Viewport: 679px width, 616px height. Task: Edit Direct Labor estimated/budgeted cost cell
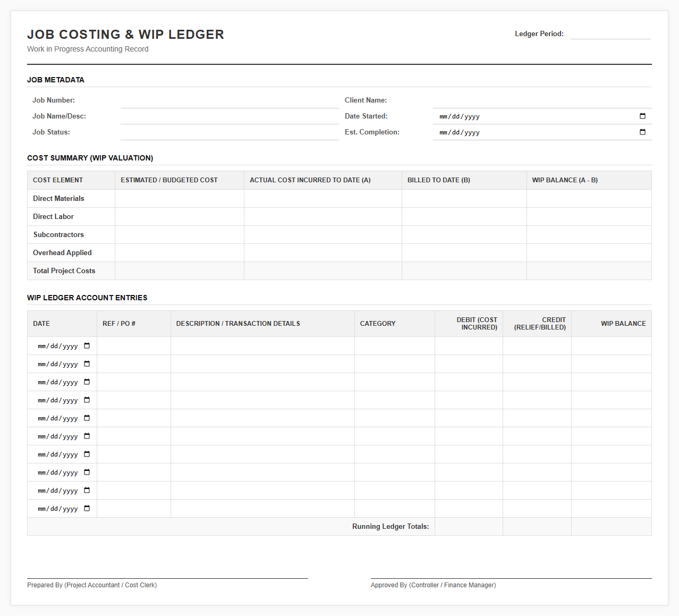click(x=180, y=217)
